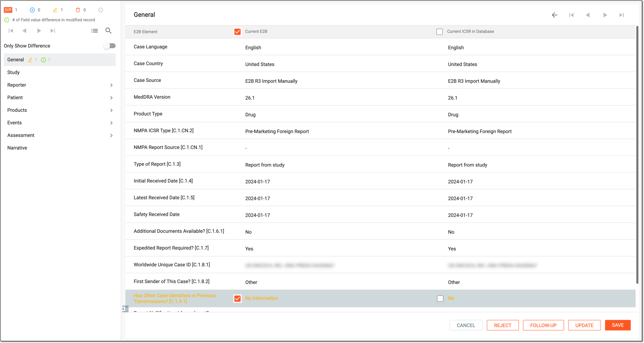Click the back arrow in General header
This screenshot has height=343, width=644.
(555, 15)
